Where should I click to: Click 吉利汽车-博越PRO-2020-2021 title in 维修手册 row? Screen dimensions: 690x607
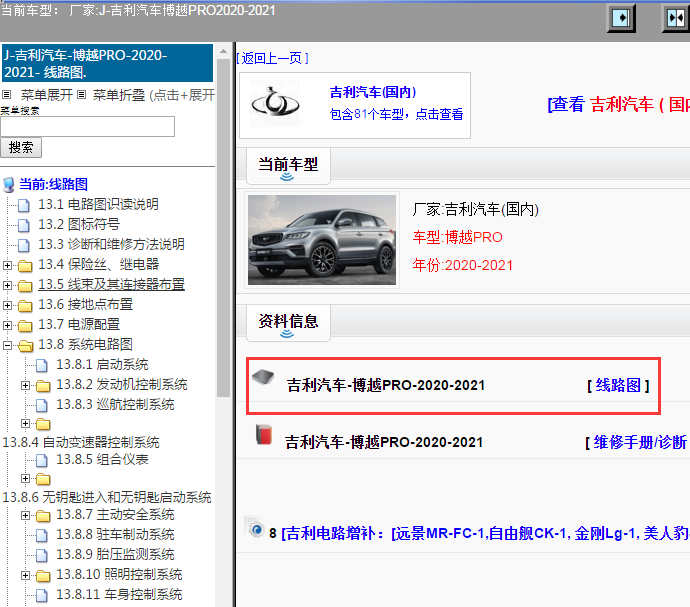click(384, 442)
